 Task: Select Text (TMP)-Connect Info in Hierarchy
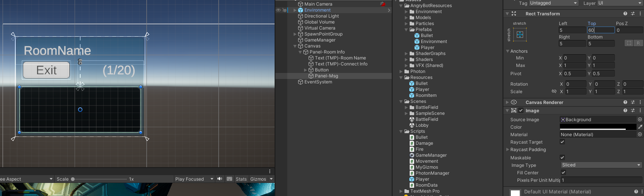tap(338, 64)
